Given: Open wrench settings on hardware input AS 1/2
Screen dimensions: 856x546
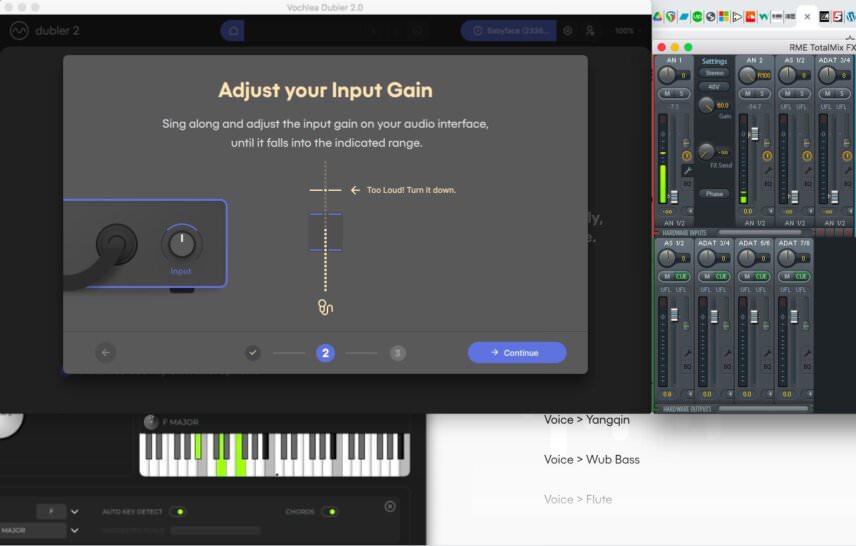Looking at the screenshot, I should click(x=807, y=171).
